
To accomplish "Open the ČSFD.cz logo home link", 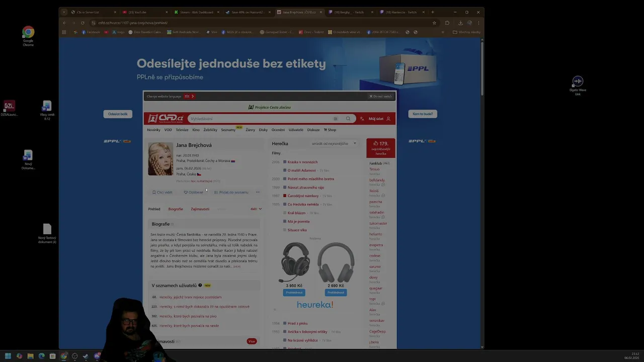I will click(166, 119).
